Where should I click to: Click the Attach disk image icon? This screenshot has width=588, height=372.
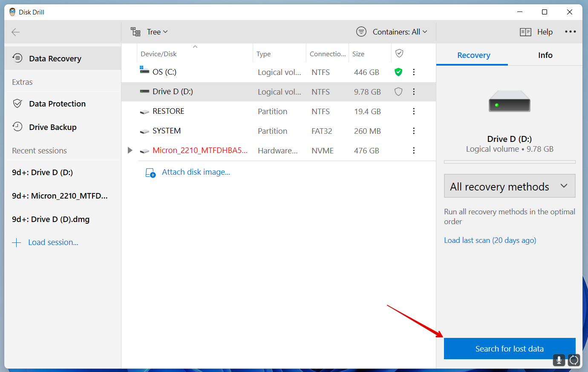[x=150, y=173]
